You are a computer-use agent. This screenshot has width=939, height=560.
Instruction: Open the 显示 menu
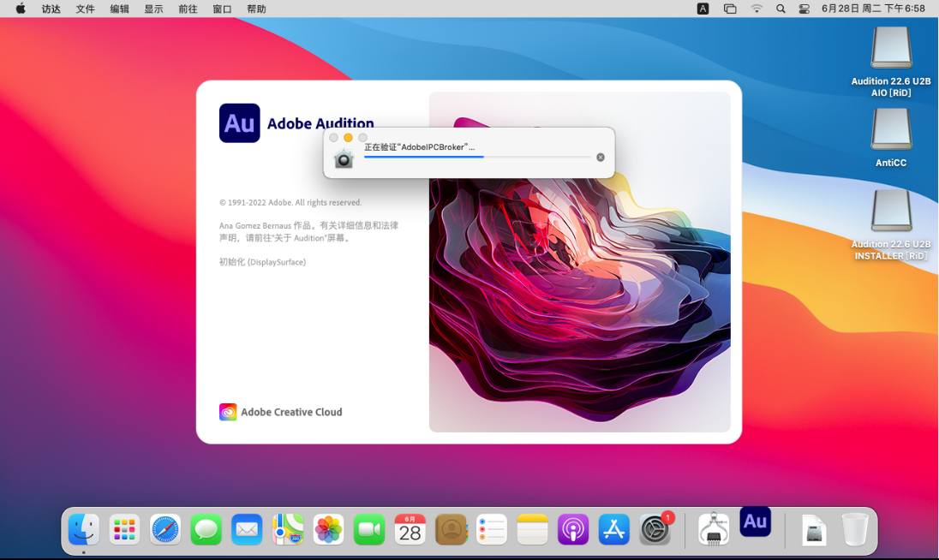click(x=153, y=9)
